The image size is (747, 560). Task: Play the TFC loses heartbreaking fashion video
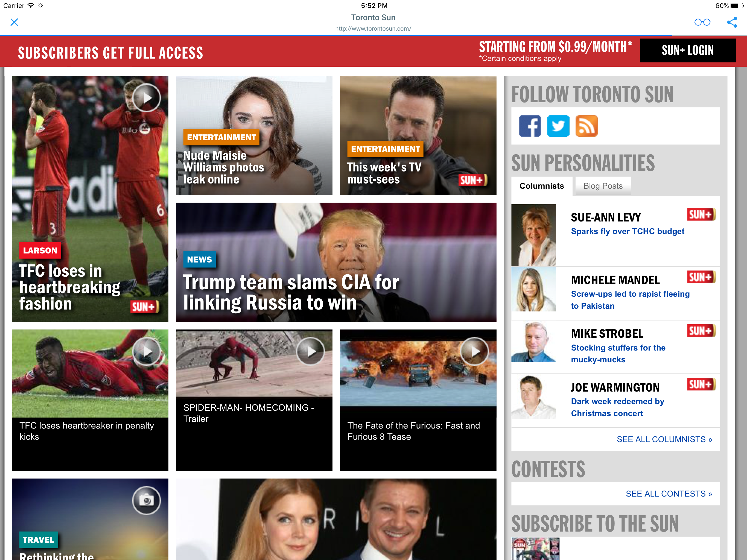146,98
